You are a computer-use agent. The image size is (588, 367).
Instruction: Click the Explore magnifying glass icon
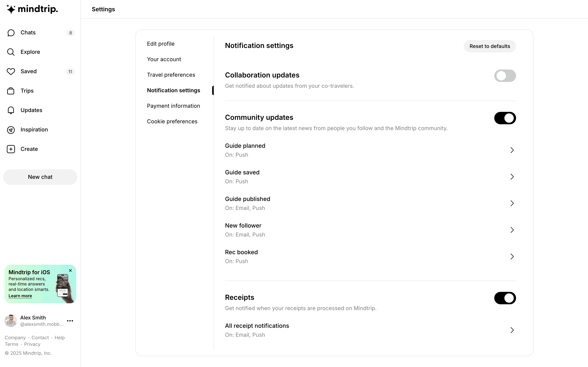click(11, 52)
